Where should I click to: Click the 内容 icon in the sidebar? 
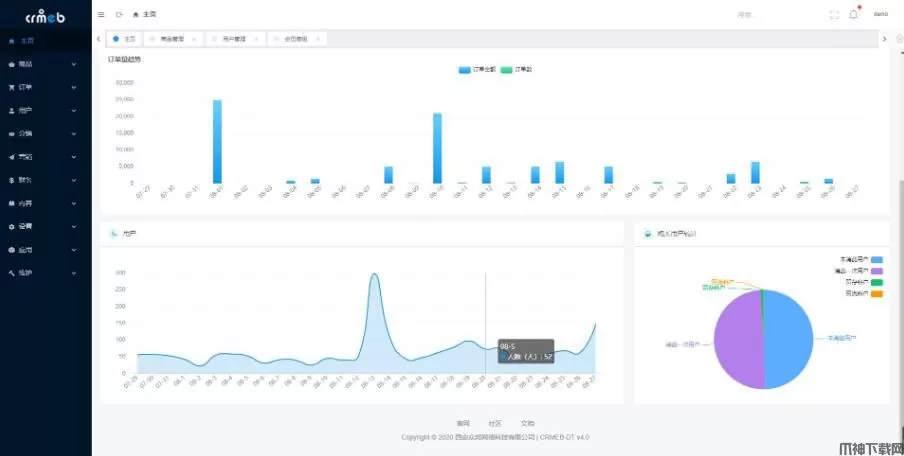12,203
